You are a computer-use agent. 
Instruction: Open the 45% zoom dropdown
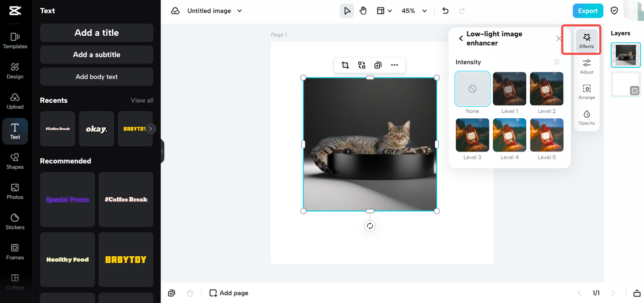414,11
